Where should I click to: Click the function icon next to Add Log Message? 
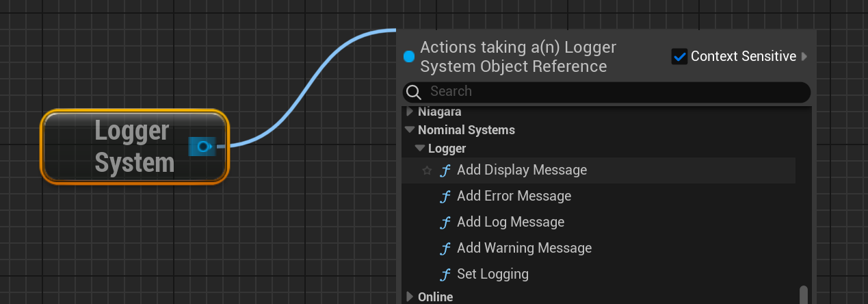[x=445, y=223]
